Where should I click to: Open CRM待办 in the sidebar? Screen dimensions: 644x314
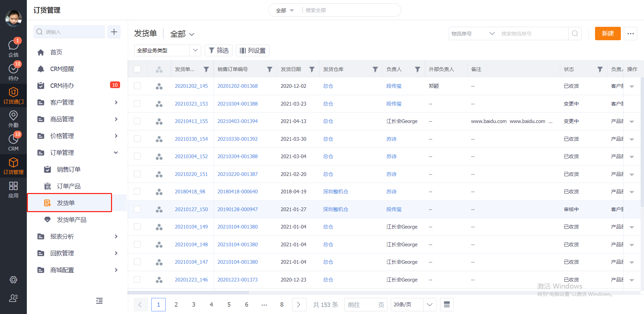pos(78,85)
